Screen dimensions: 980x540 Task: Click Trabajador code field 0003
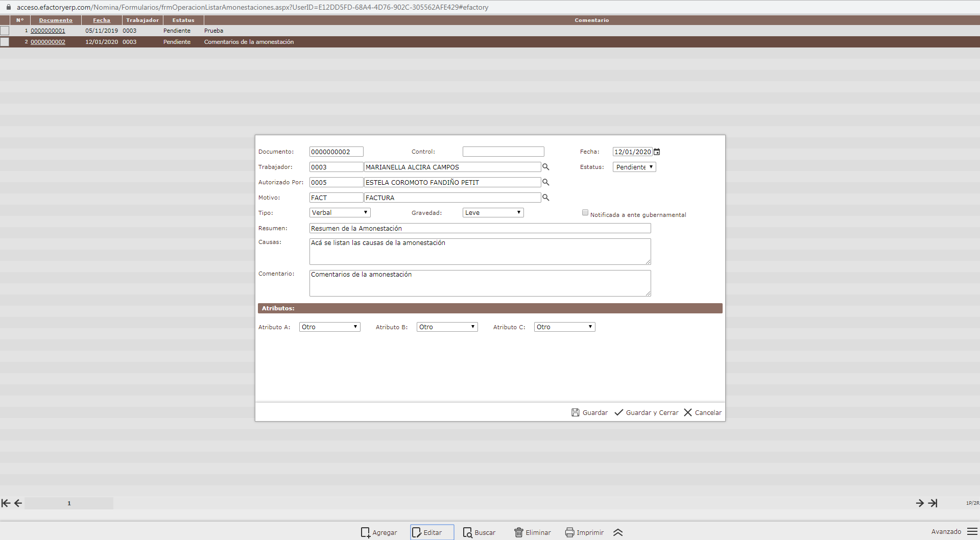tap(337, 167)
